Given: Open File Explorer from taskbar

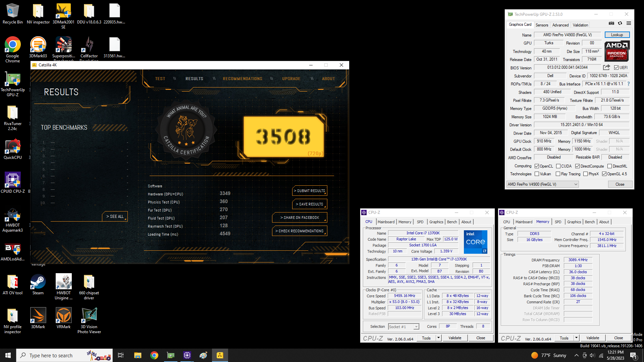Looking at the screenshot, I should (138, 355).
